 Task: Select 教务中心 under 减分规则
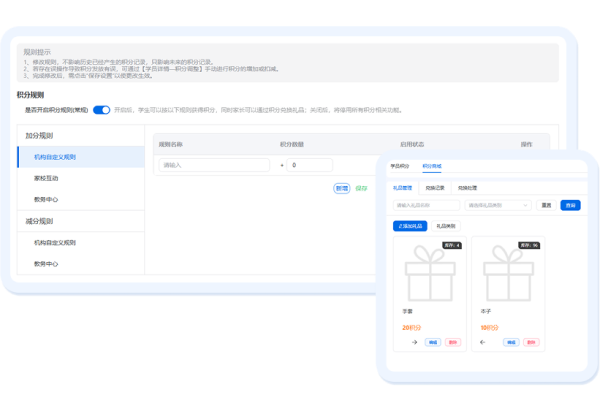tap(47, 264)
